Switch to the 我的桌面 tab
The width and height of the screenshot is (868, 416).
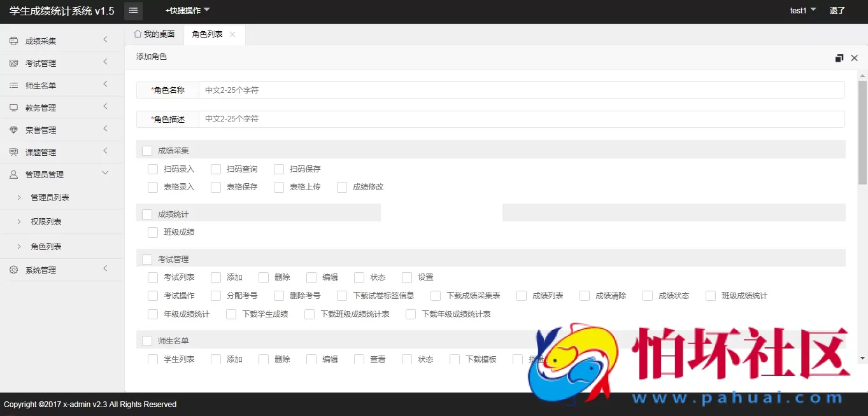coord(155,34)
